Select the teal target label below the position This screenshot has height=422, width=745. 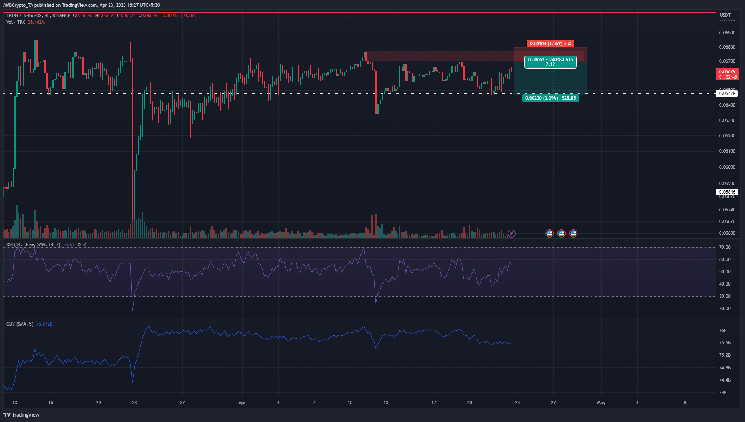pyautogui.click(x=550, y=98)
